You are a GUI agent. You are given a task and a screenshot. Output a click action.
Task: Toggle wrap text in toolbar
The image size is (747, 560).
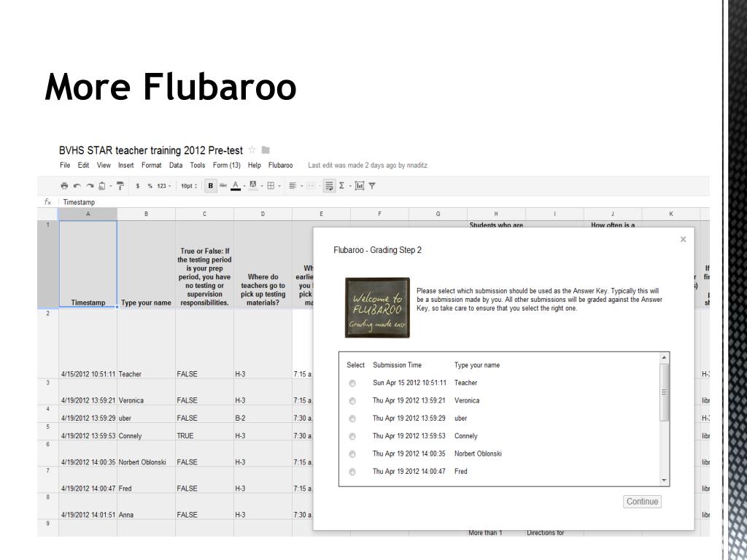pos(329,186)
